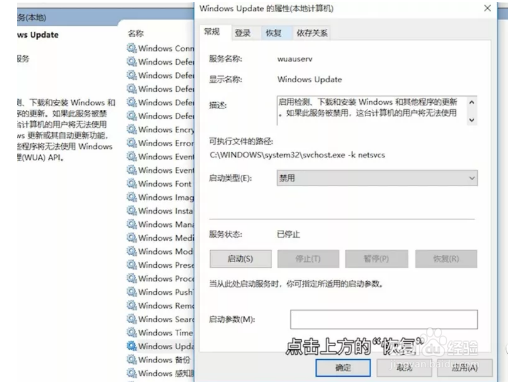
Task: Click the 应用(A) apply button
Action: pos(465,368)
